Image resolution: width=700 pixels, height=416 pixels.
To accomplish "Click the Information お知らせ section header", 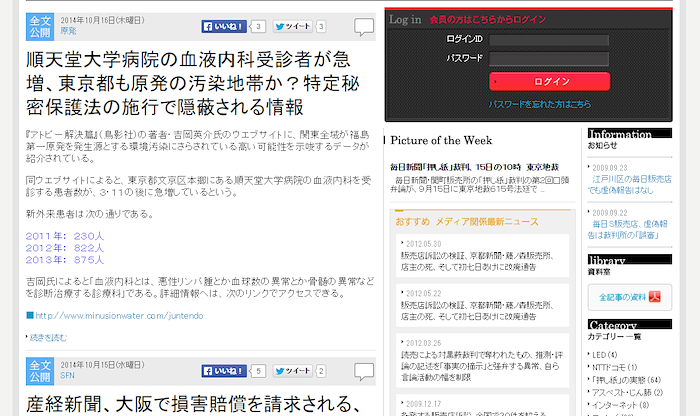I will click(x=629, y=139).
